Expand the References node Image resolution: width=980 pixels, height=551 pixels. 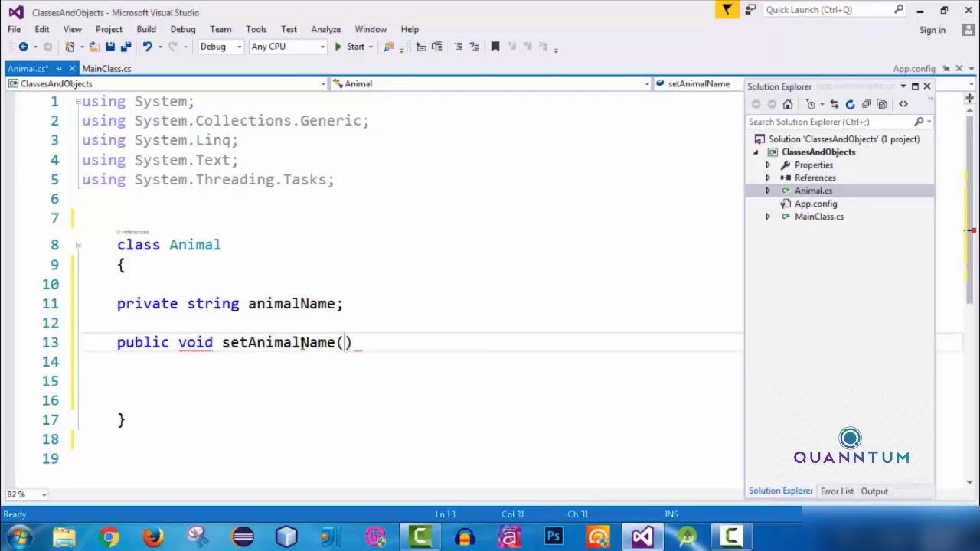pyautogui.click(x=768, y=178)
